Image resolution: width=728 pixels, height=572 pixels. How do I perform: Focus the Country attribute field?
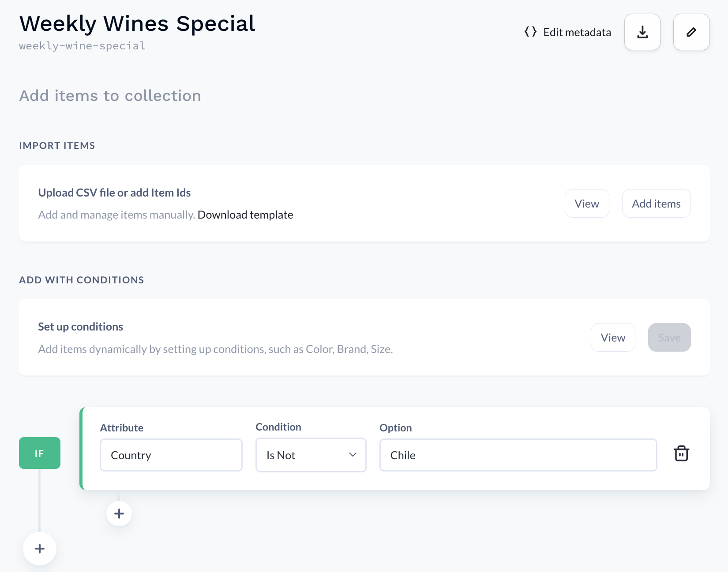click(171, 455)
